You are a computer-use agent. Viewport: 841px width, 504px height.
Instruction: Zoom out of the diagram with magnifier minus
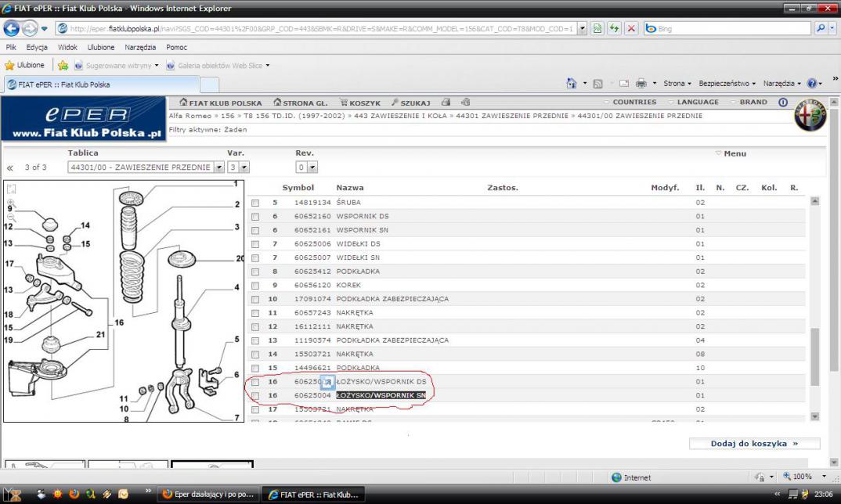[x=10, y=216]
